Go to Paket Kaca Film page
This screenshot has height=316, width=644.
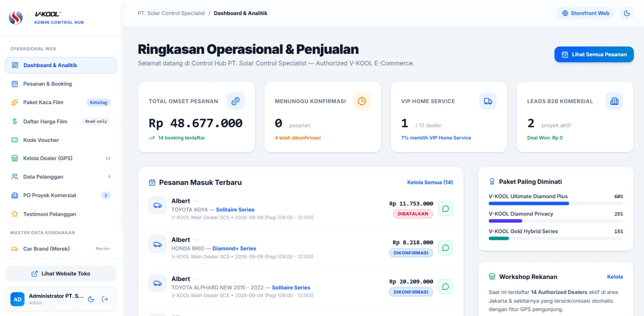coord(61,103)
